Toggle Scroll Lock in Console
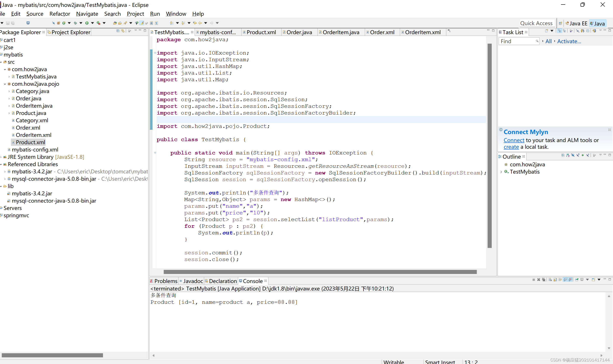 (555, 280)
